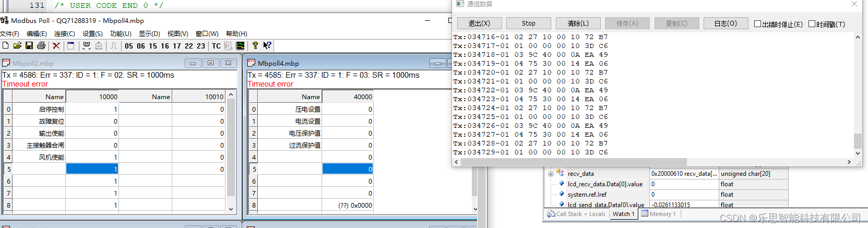Click the 日志(O) log button
868x228 pixels.
pos(726,23)
